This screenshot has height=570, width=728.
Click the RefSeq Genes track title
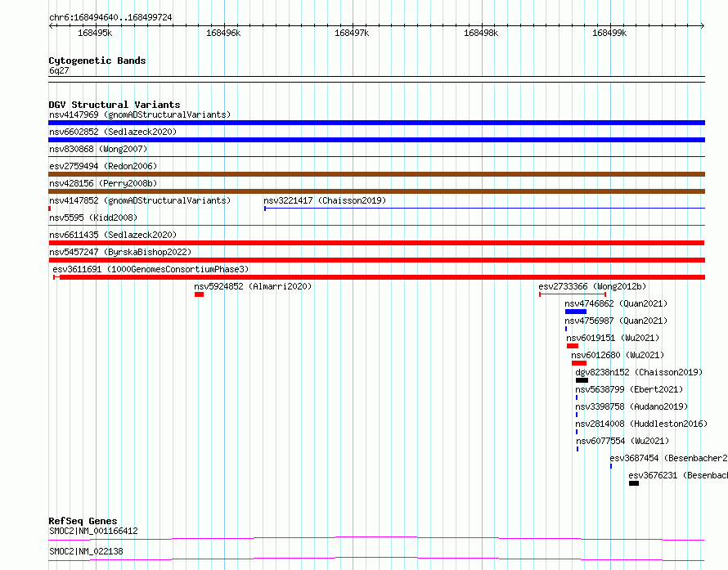point(83,521)
